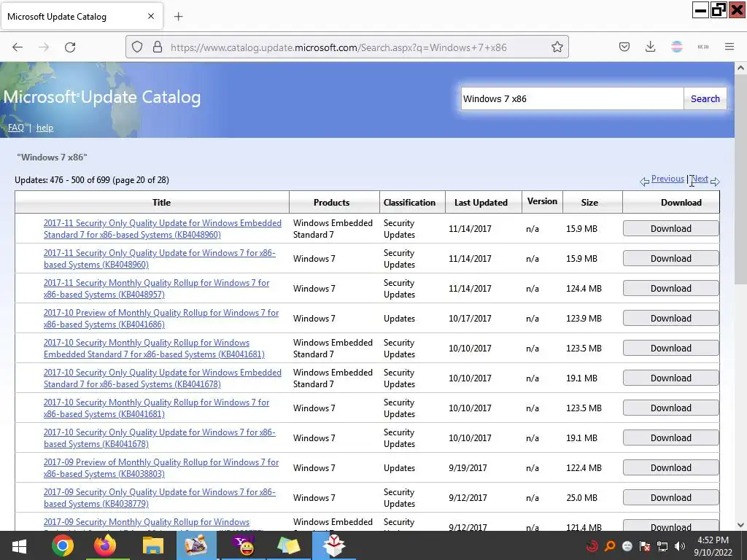
Task: Sort results by the Products column header
Action: [332, 203]
